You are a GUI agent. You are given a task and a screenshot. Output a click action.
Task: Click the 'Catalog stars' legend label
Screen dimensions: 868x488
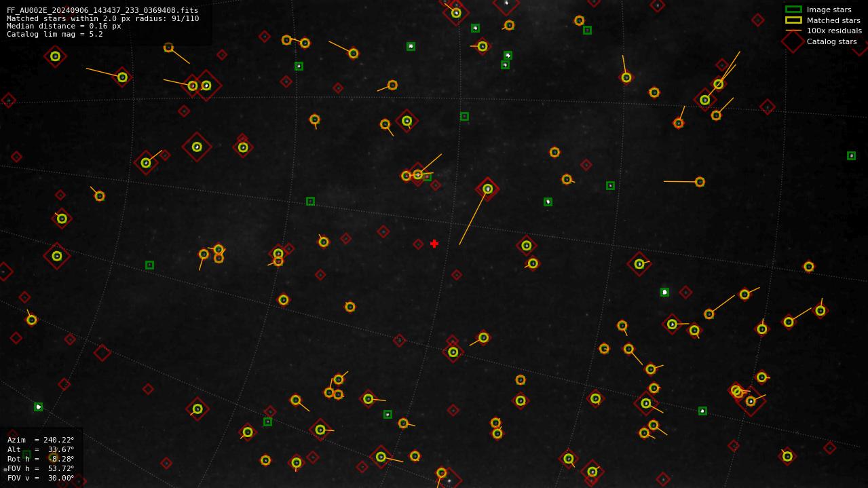831,41
